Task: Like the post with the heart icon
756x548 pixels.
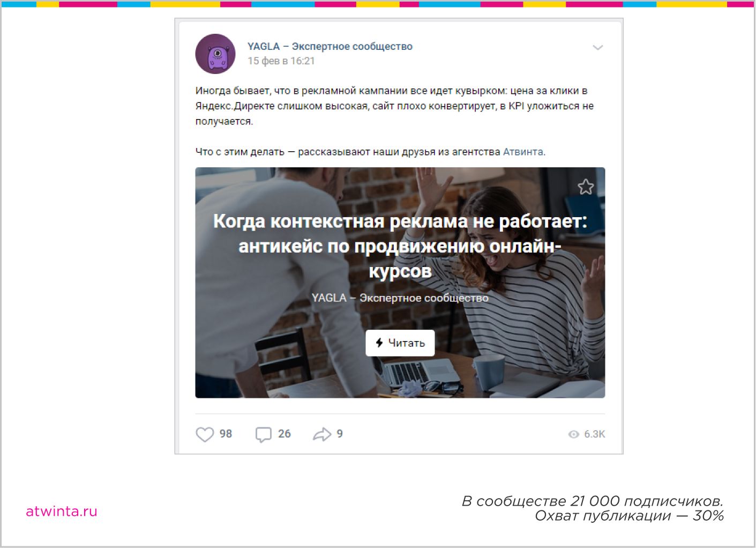Action: 205,434
